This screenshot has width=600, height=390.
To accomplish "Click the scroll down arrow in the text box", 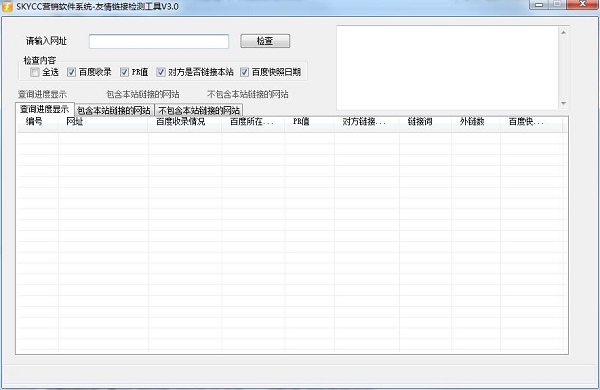I will (563, 103).
